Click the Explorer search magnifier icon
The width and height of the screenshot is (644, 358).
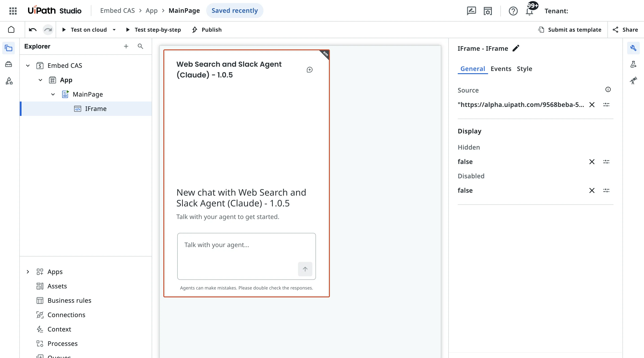click(x=140, y=46)
